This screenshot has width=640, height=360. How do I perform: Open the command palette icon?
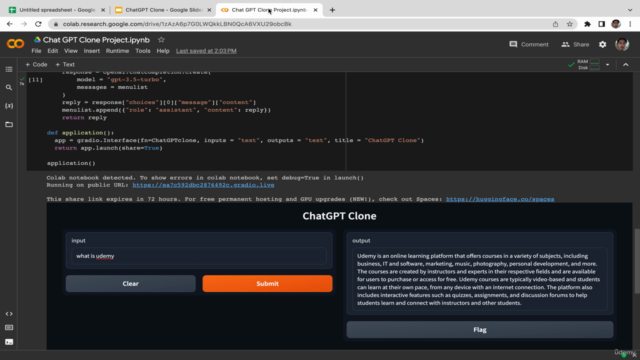click(9, 328)
